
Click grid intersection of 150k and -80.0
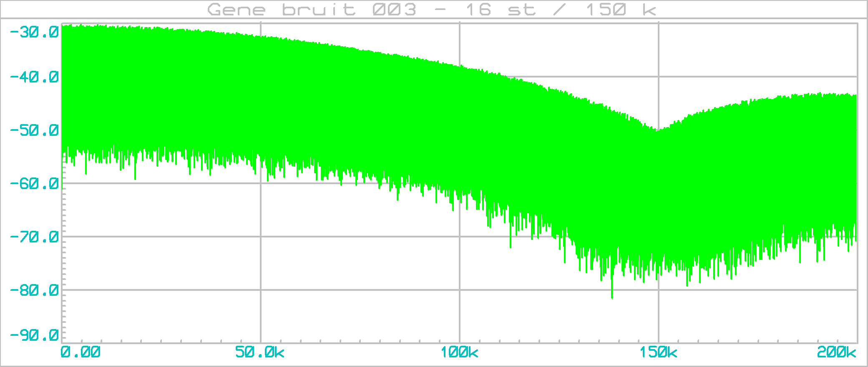[x=659, y=290]
